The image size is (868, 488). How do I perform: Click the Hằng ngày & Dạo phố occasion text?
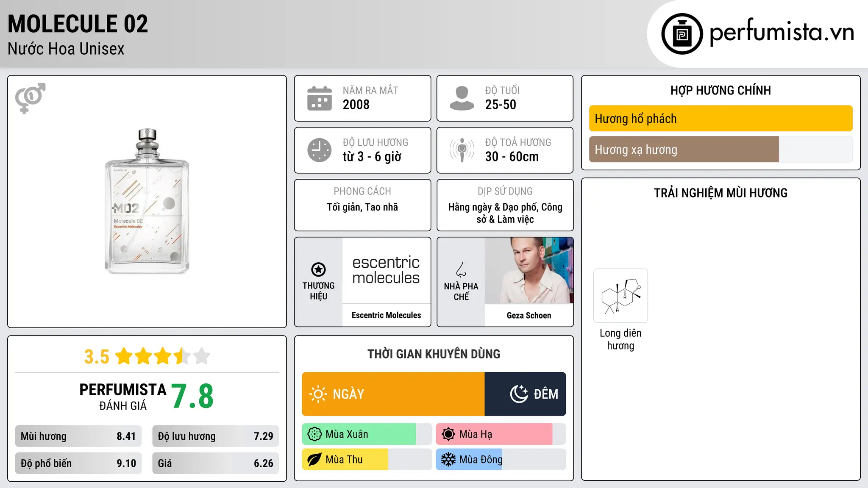pos(505,213)
